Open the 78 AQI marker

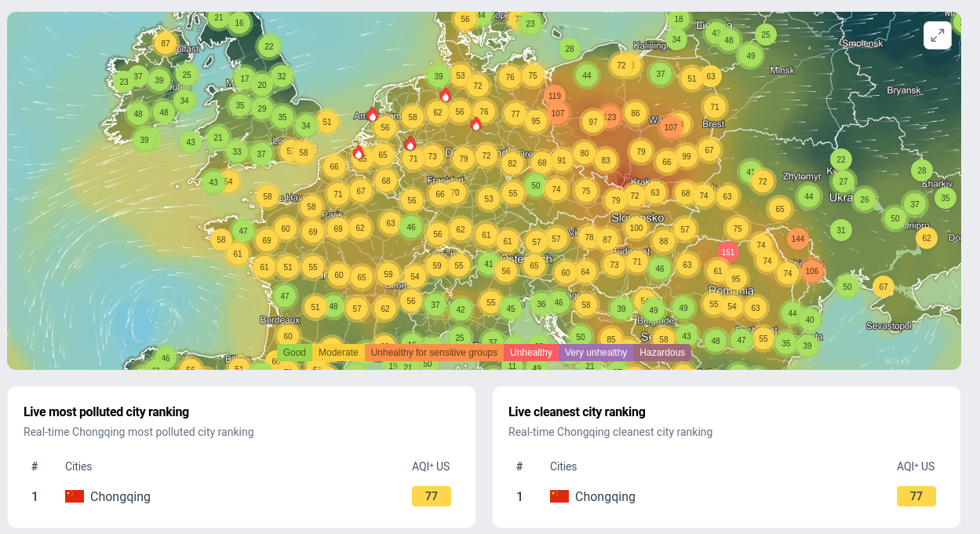589,236
